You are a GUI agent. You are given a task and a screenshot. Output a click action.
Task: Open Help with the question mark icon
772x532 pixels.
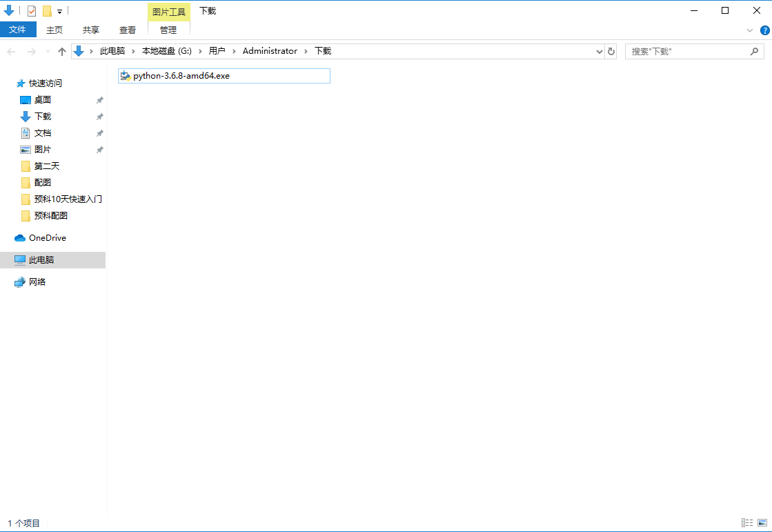point(764,30)
